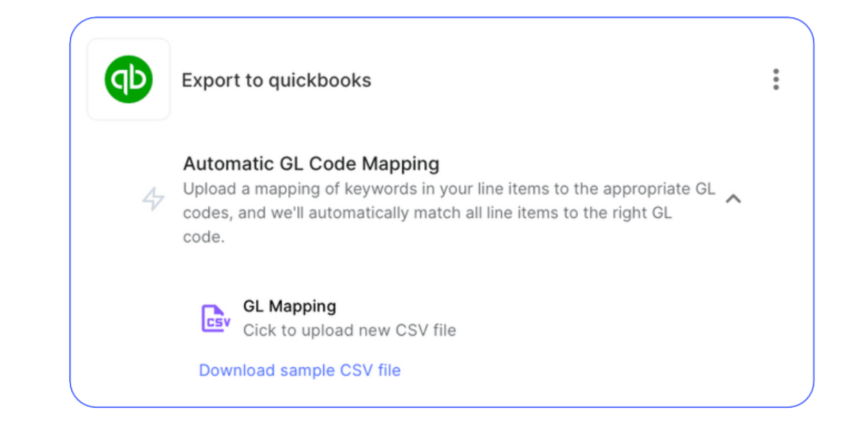Image resolution: width=868 pixels, height=433 pixels.
Task: Click the word "quickbooks" in the card title
Action: pos(320,81)
